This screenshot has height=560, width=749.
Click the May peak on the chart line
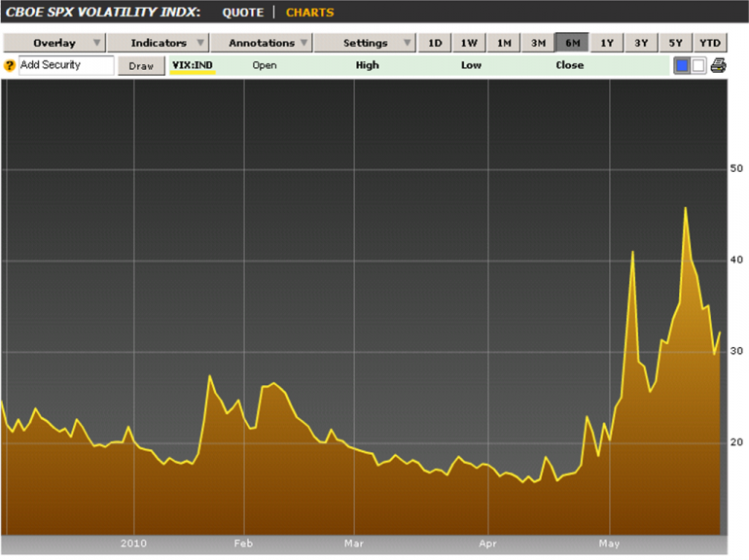click(x=686, y=208)
